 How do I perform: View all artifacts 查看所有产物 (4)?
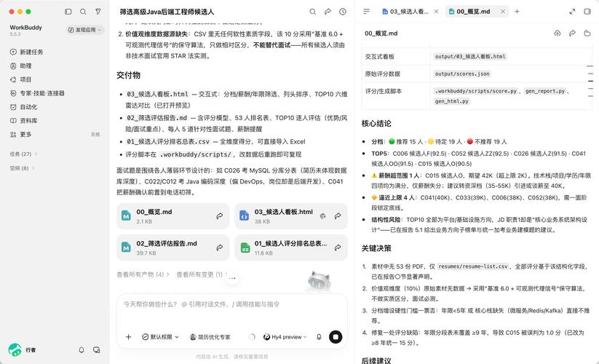(x=143, y=274)
